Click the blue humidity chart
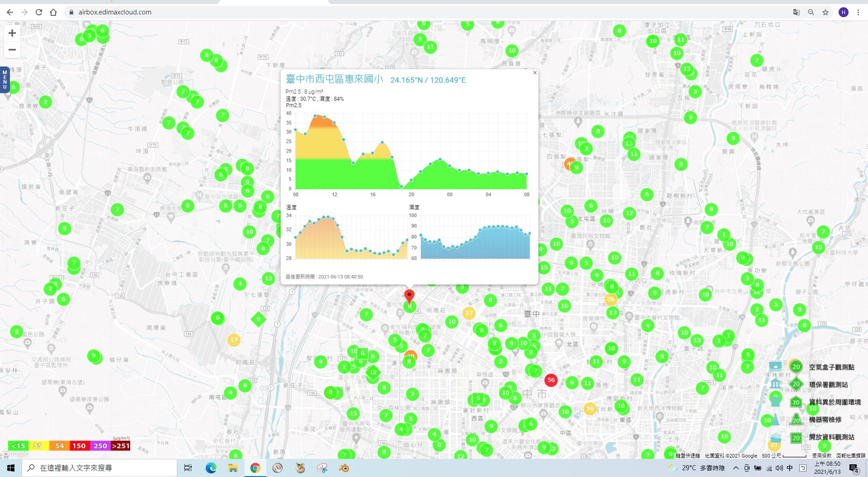This screenshot has height=477, width=868. (x=475, y=237)
